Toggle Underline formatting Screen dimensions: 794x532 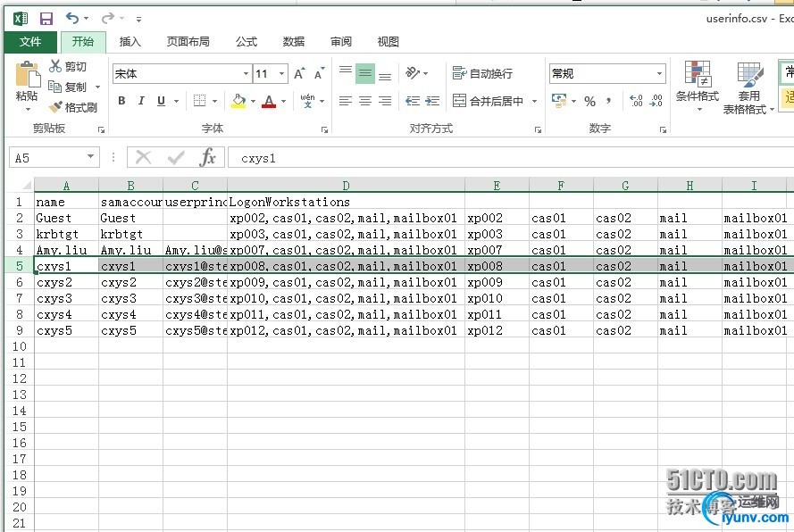tap(161, 101)
